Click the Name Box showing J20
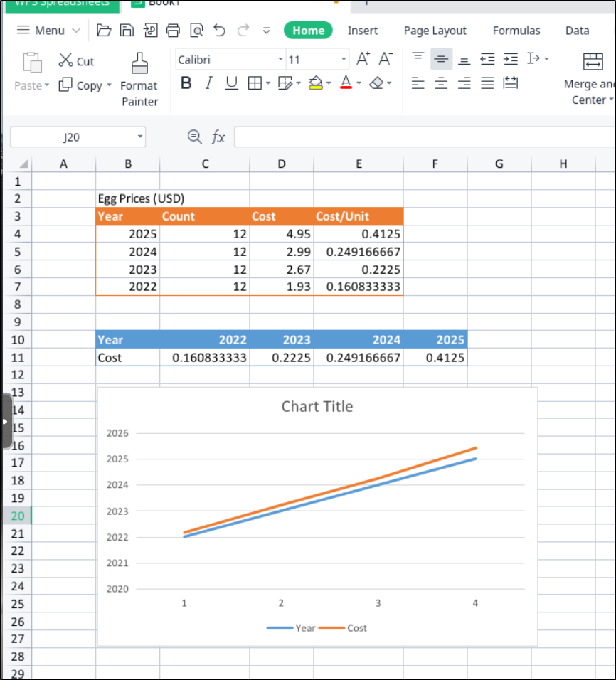This screenshot has width=616, height=680. tap(71, 137)
